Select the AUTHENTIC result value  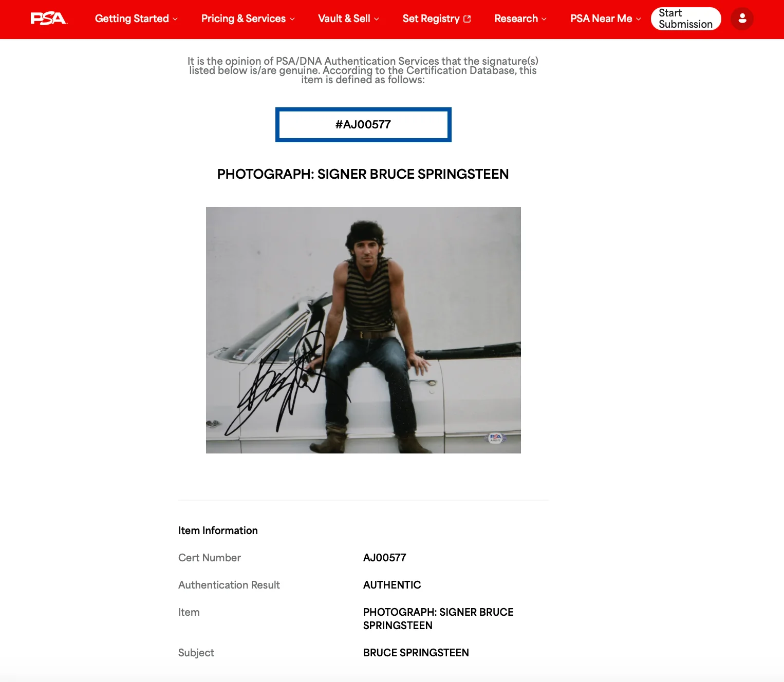tap(392, 585)
